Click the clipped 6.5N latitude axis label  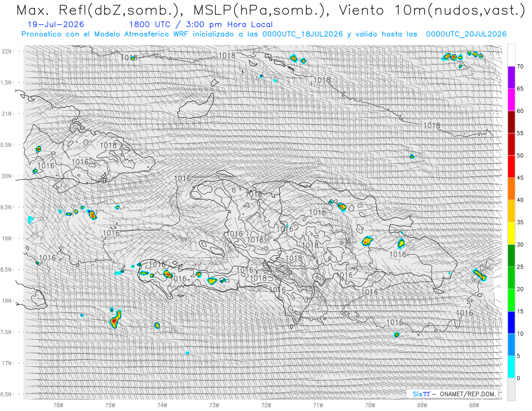click(x=6, y=394)
